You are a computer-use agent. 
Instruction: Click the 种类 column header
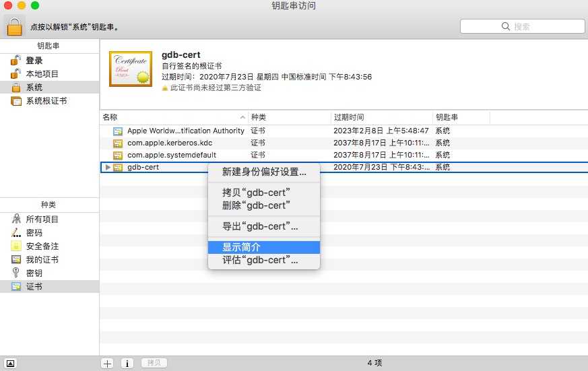point(289,117)
